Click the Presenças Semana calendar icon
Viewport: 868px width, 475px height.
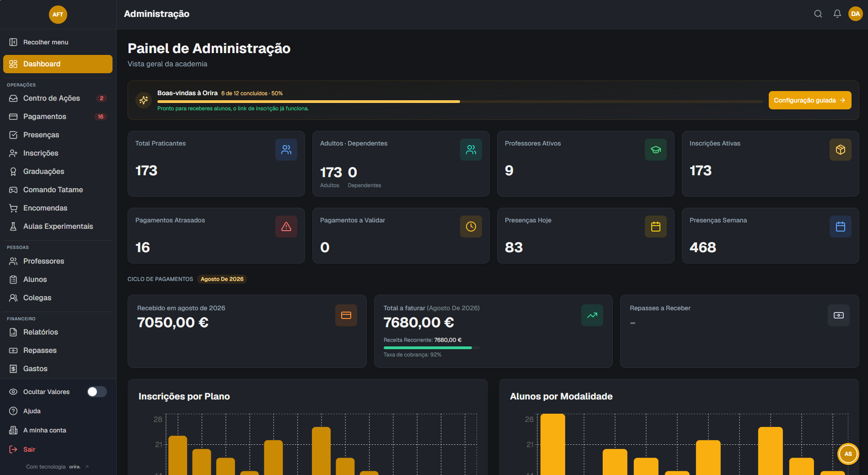tap(841, 227)
